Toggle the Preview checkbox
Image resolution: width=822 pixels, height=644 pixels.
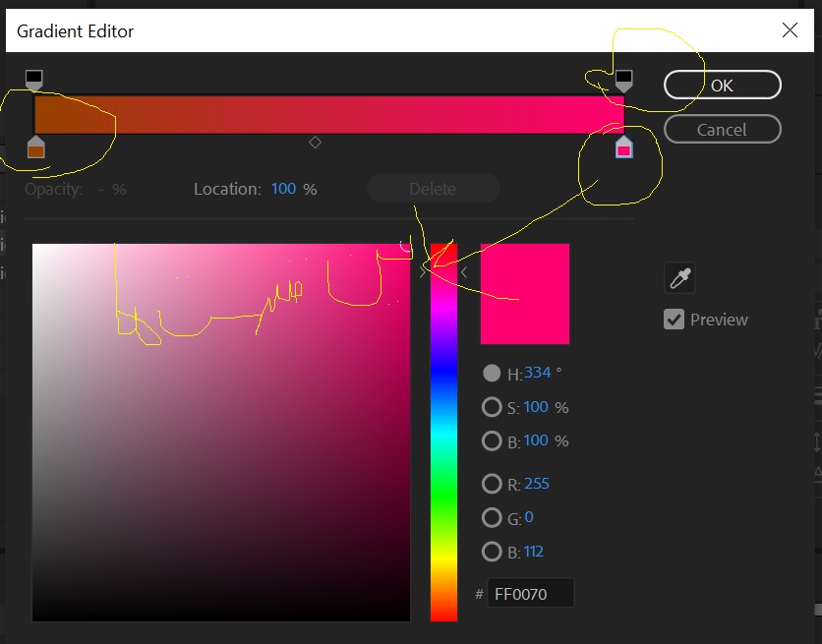(674, 320)
